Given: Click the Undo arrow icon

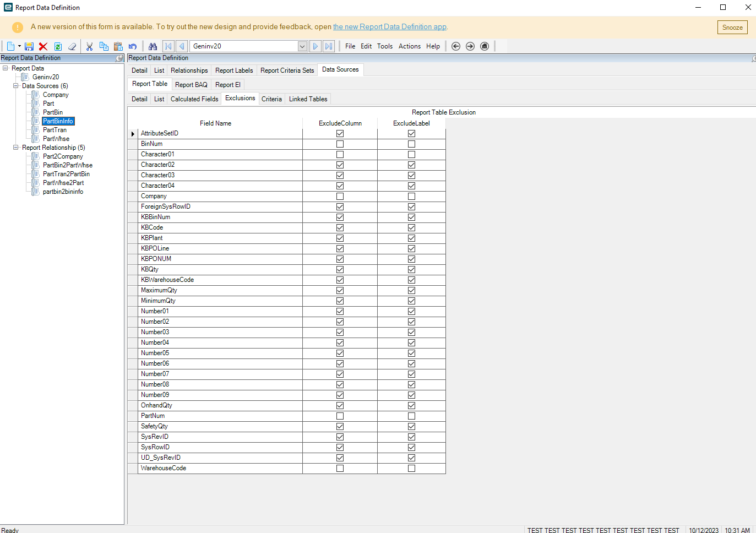Looking at the screenshot, I should click(133, 47).
